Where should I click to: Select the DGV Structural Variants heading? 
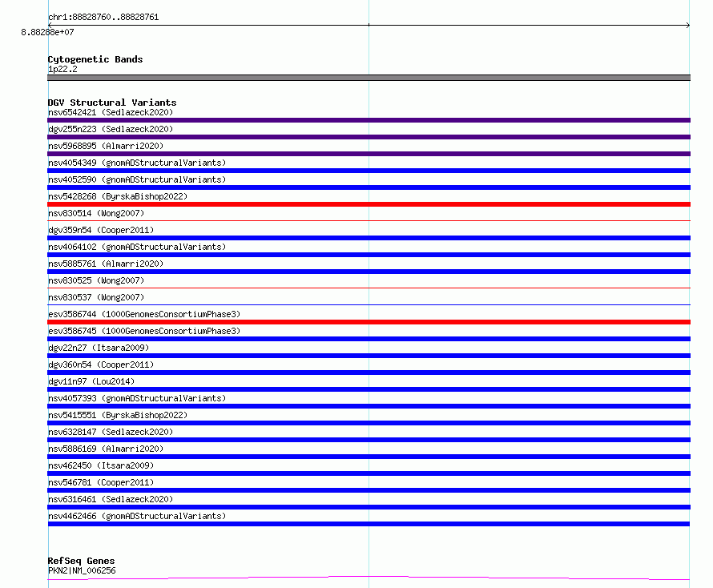tap(112, 103)
